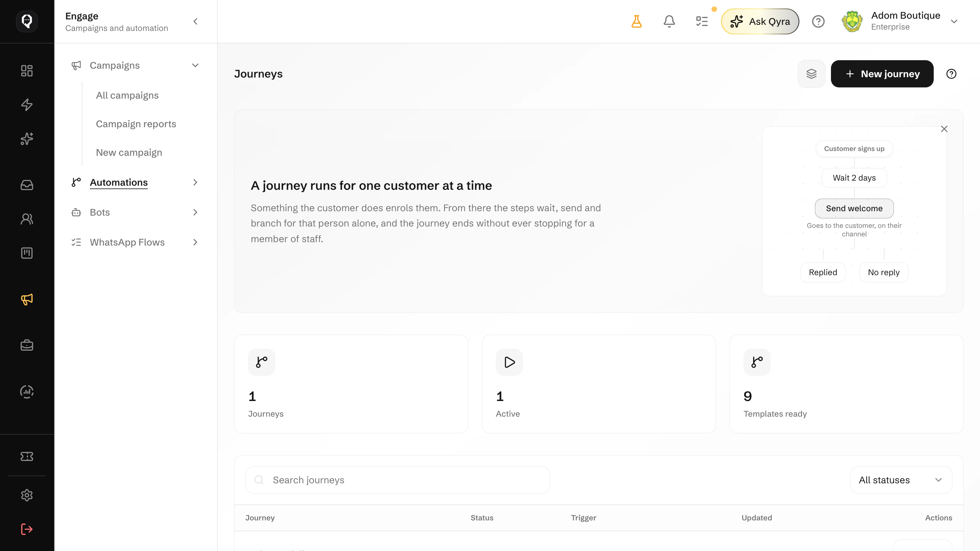Image resolution: width=980 pixels, height=551 pixels.
Task: Click the orange lab flask icon
Action: pos(636,21)
